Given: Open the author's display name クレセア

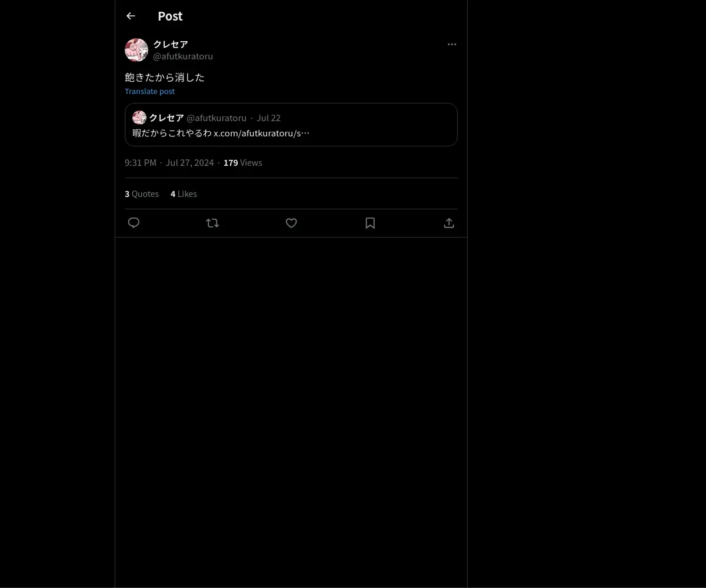Looking at the screenshot, I should pyautogui.click(x=171, y=44).
